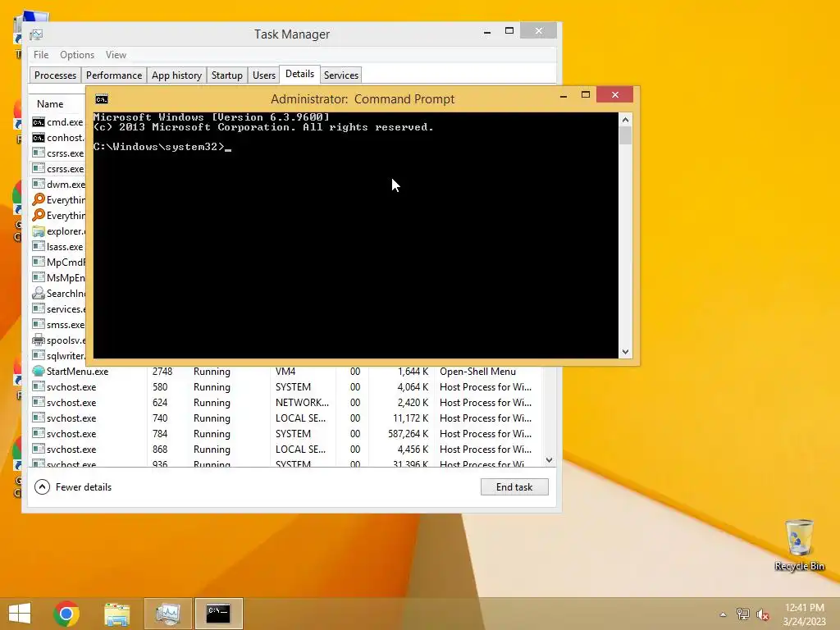Click the Task Manager title bar icon

coord(36,34)
